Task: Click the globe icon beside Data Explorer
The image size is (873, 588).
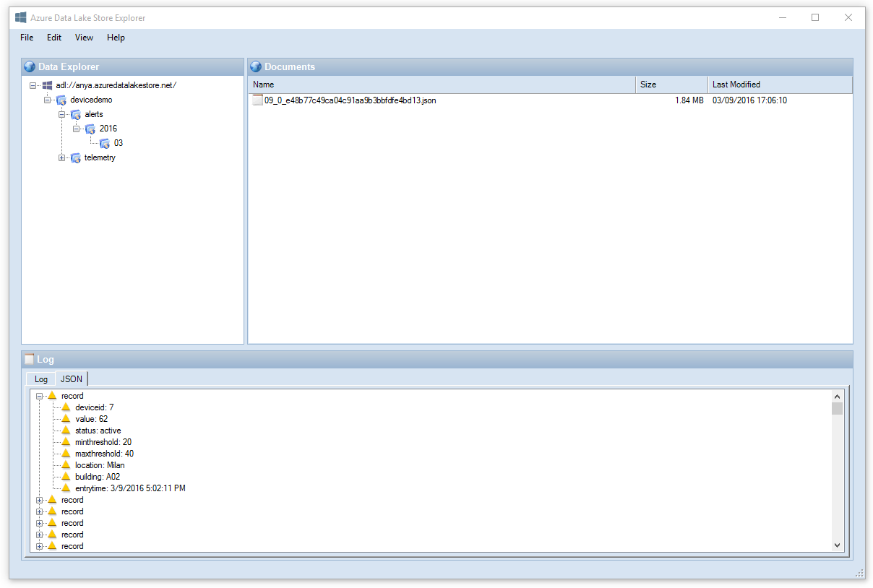Action: point(30,66)
